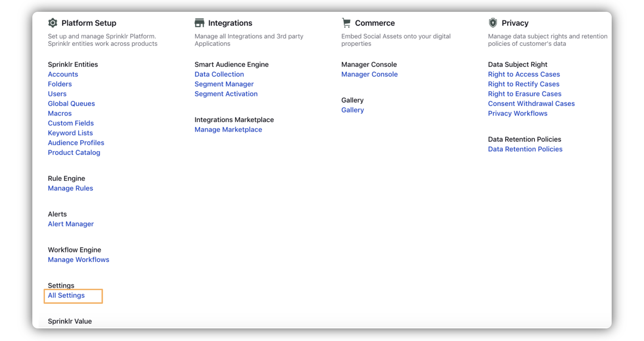Open the Data Retention Policies link
Viewport: 644px width, 341px height.
(x=525, y=149)
